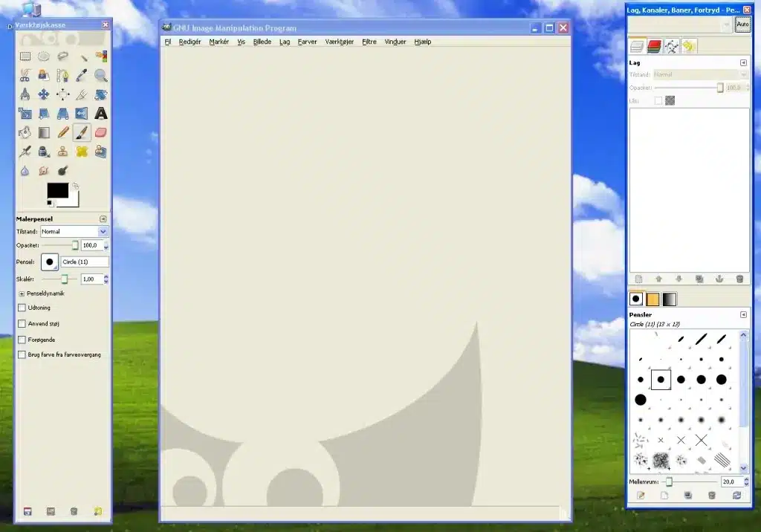761x532 pixels.
Task: Click the Pensler list scrollbar down arrow
Action: pos(743,468)
